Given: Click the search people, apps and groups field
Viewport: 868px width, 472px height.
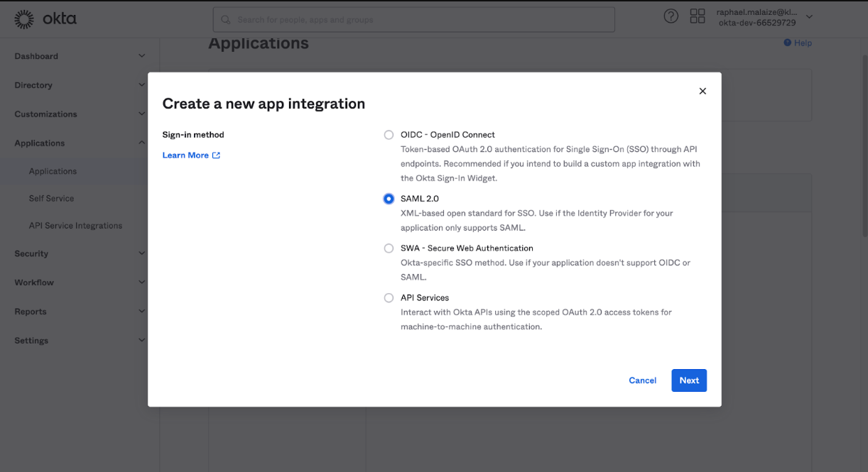Looking at the screenshot, I should click(419, 20).
